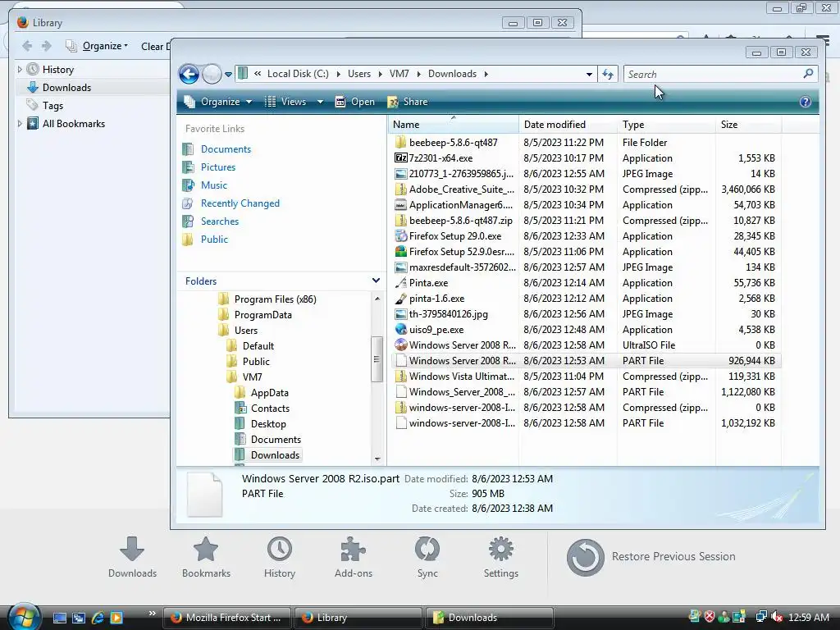Click Restore Previous Session button

pos(651,557)
